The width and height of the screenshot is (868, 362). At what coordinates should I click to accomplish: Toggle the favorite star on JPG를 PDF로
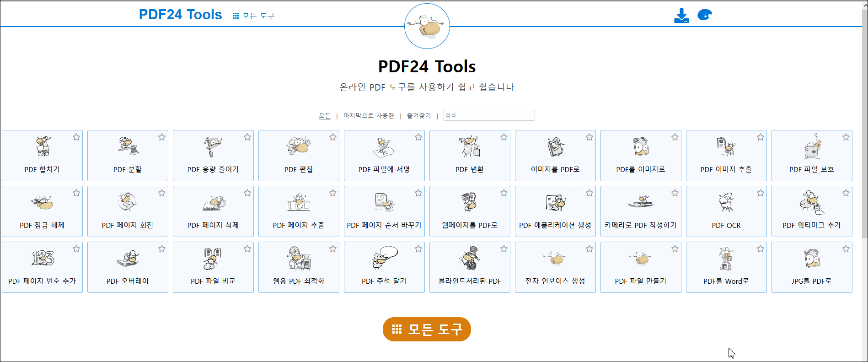click(846, 249)
